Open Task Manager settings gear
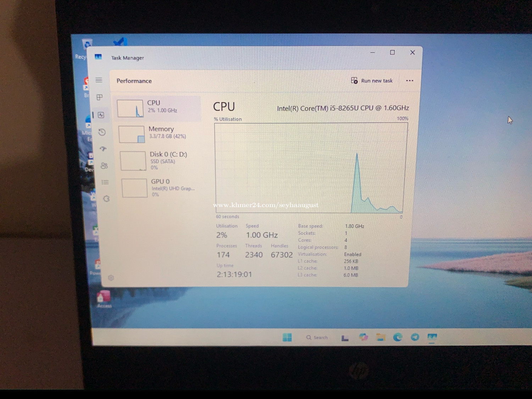Image resolution: width=532 pixels, height=399 pixels. (x=111, y=278)
